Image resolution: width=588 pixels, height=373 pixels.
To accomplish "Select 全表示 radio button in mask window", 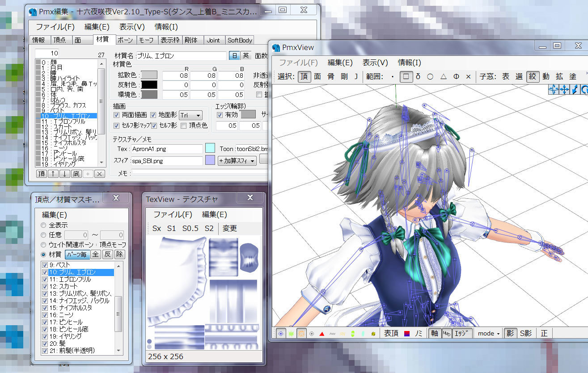I will click(43, 225).
